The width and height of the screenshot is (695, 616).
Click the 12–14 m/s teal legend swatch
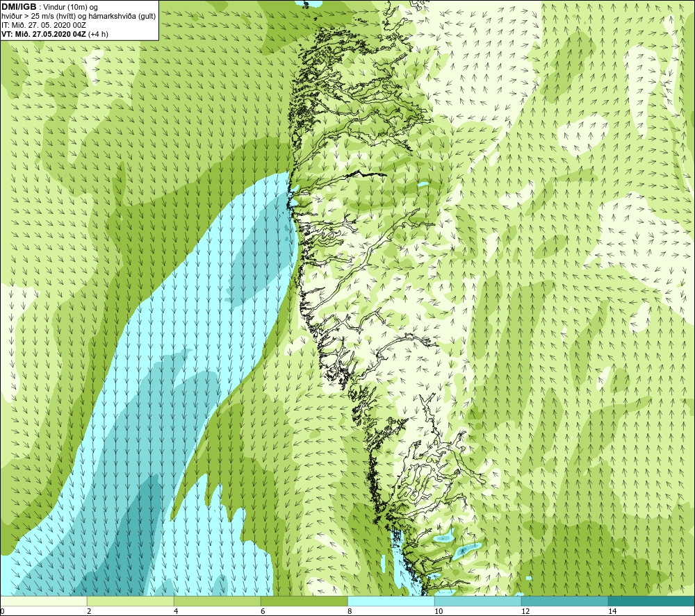pos(564,601)
